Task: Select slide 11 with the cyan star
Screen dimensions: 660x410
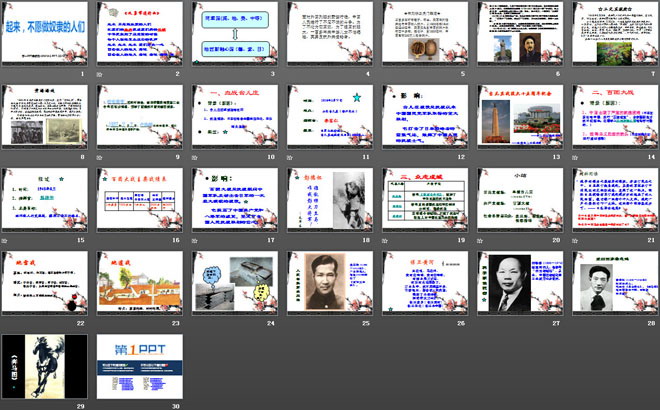Action: coord(330,117)
